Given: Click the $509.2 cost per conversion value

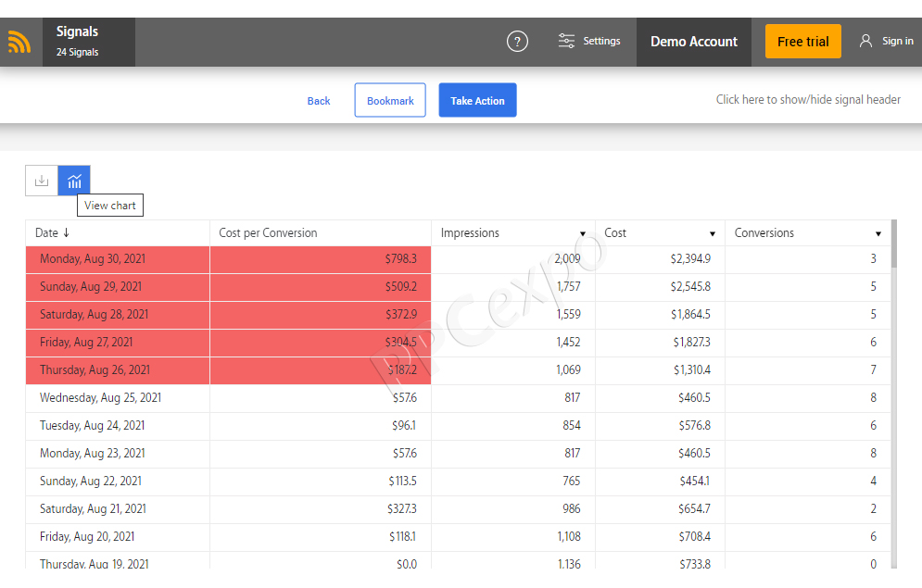Looking at the screenshot, I should tap(401, 287).
